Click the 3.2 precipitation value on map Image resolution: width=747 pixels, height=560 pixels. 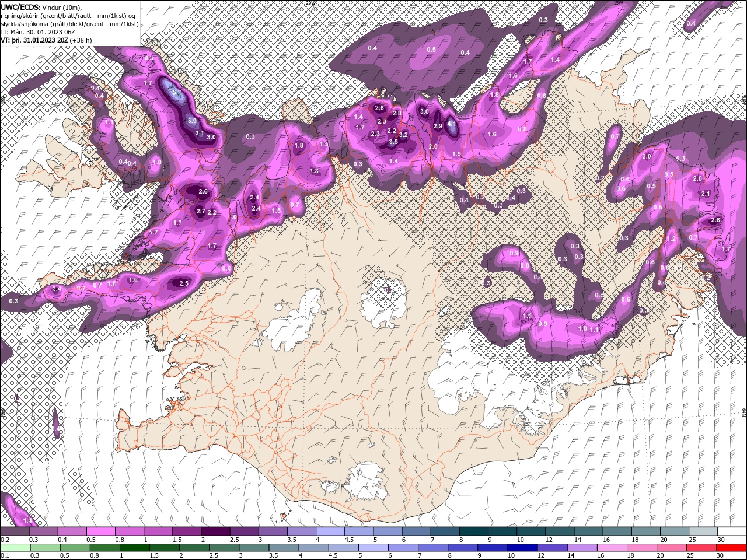coord(403,135)
